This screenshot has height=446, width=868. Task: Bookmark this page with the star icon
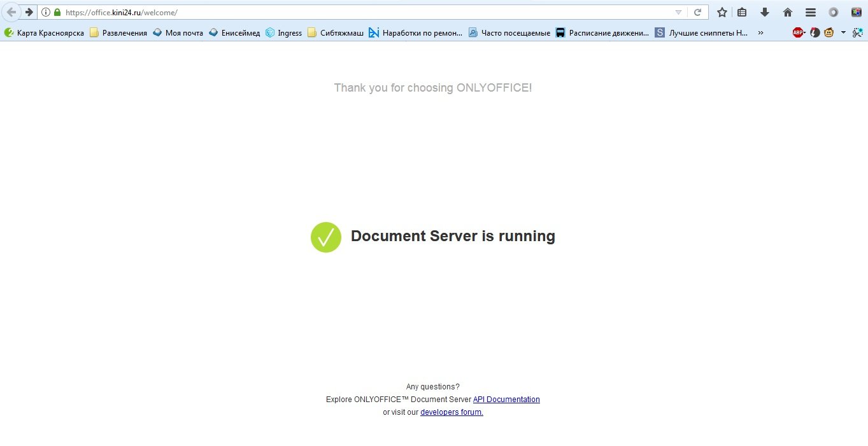722,12
